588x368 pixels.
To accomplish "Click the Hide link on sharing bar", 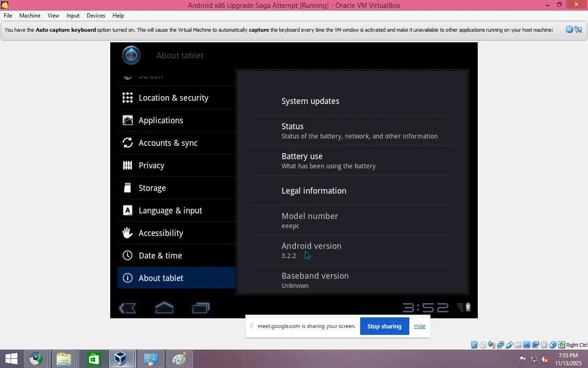I will click(419, 326).
